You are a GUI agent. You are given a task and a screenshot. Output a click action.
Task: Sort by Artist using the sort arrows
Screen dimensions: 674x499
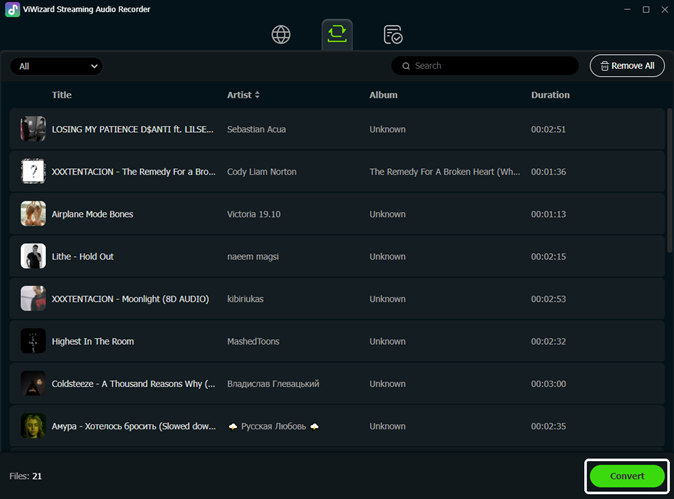(258, 95)
